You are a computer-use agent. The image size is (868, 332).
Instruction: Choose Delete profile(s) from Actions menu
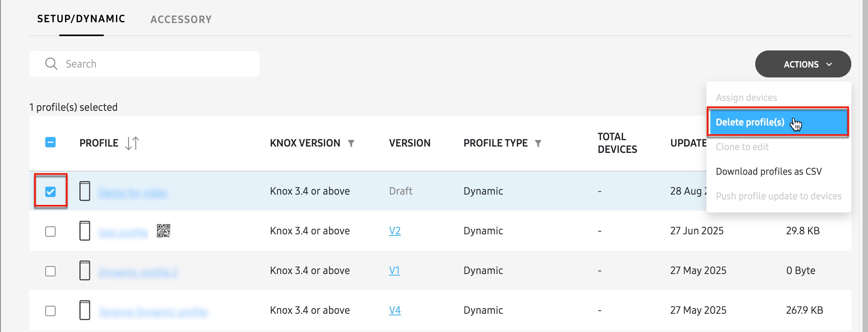click(750, 122)
